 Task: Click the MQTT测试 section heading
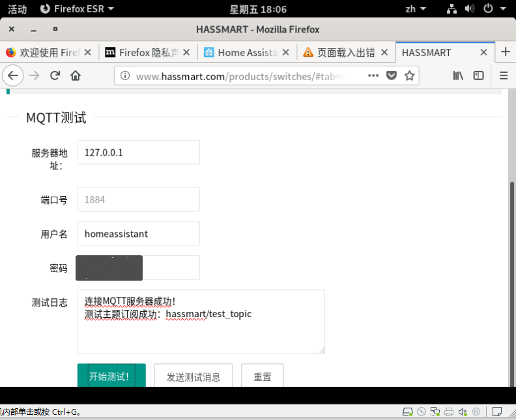pyautogui.click(x=56, y=117)
